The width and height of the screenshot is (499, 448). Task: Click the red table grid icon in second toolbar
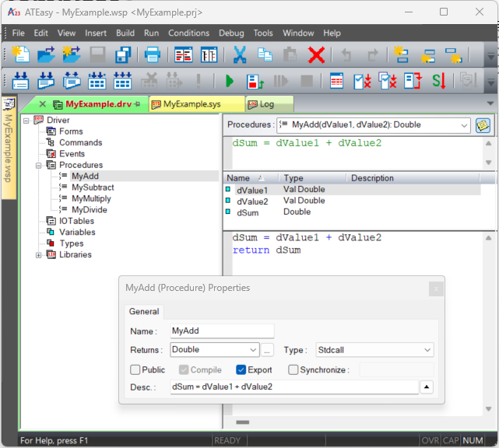336,81
